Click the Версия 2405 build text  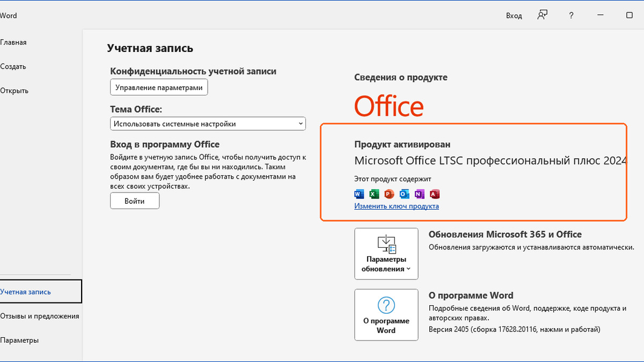514,329
